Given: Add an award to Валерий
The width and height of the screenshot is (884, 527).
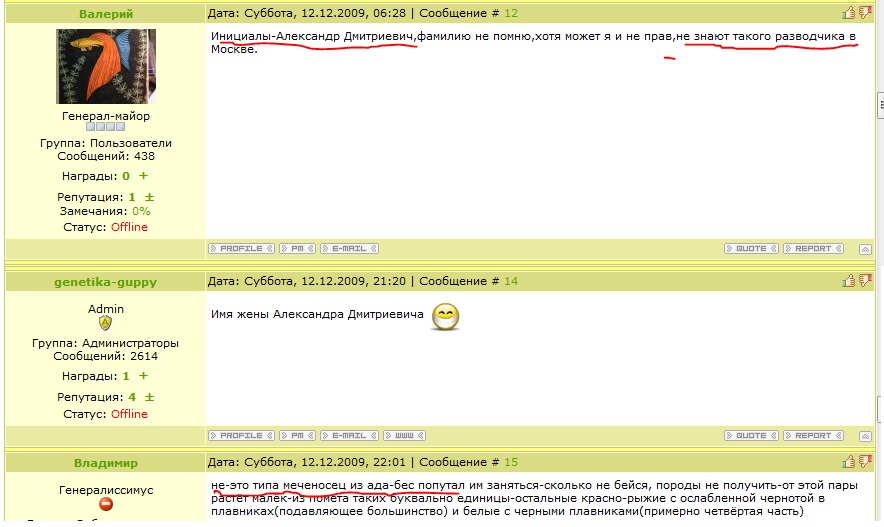Looking at the screenshot, I should tap(143, 176).
